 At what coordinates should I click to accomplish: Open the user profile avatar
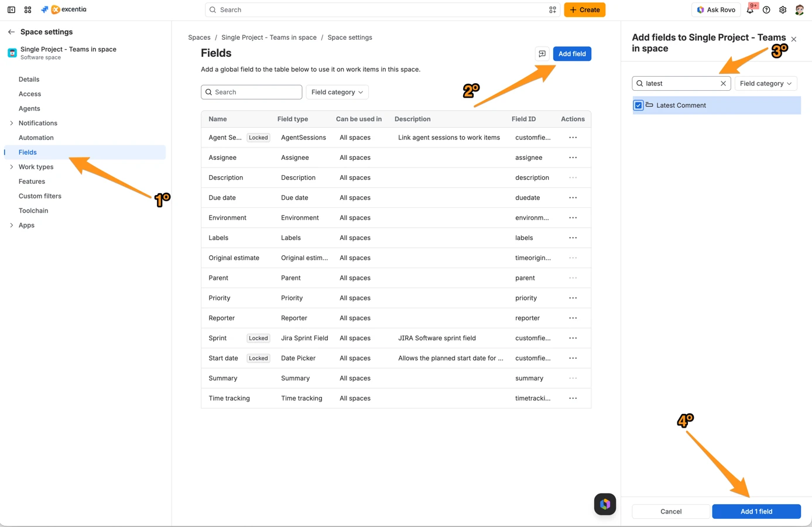799,10
